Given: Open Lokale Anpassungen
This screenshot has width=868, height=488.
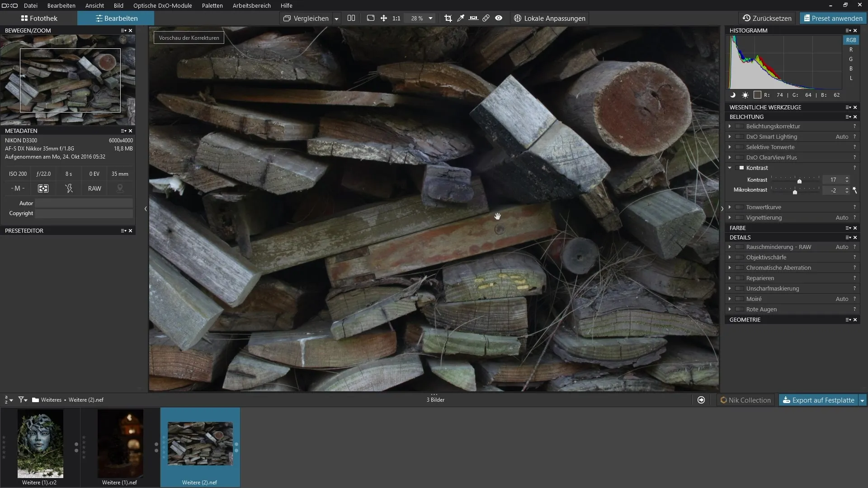Looking at the screenshot, I should (550, 18).
